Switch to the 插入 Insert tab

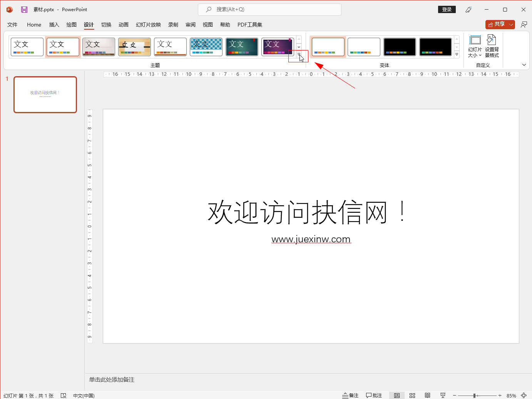point(54,25)
